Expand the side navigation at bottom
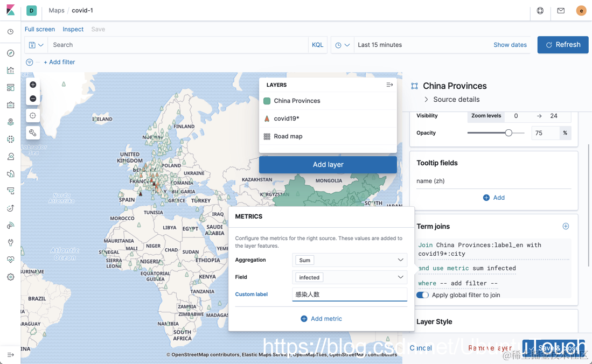The image size is (592, 364). pyautogui.click(x=11, y=354)
